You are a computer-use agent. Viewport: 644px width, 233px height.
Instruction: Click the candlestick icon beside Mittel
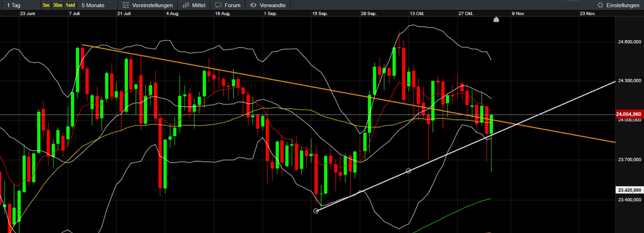click(x=186, y=5)
